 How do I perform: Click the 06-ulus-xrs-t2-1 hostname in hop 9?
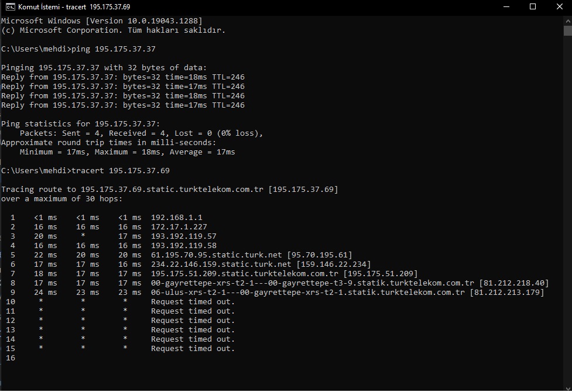click(x=308, y=293)
